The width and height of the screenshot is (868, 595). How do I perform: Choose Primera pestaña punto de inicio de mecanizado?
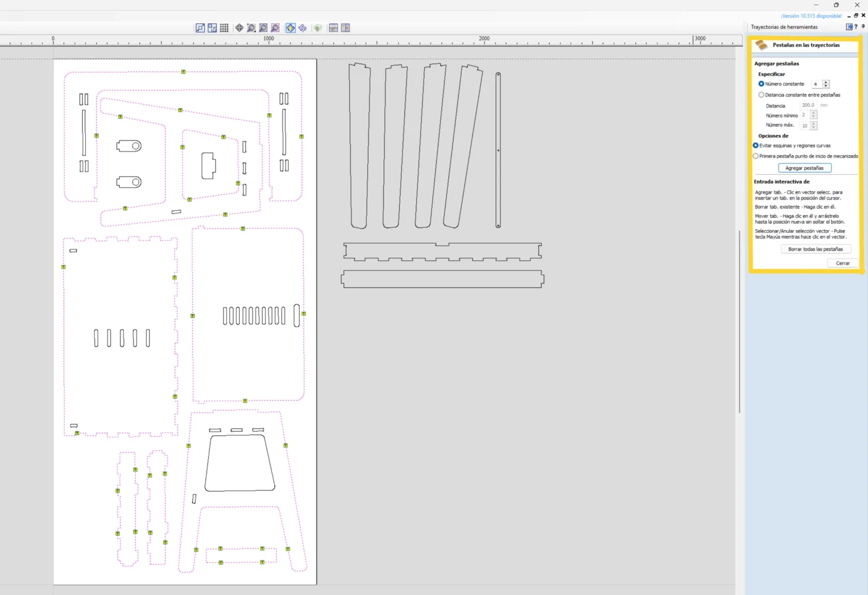(x=756, y=156)
